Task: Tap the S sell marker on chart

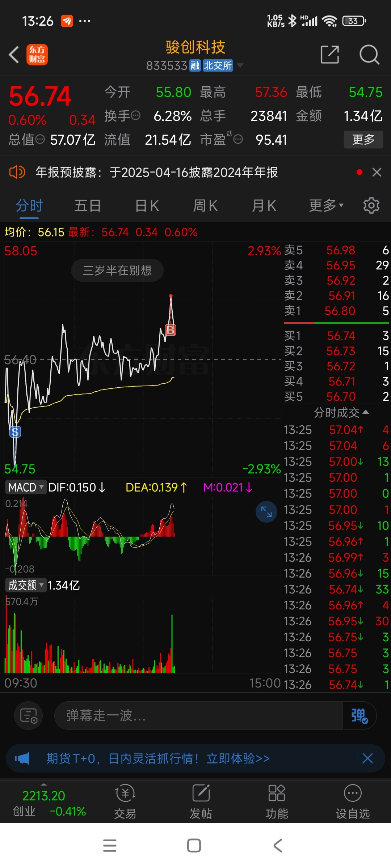Action: click(15, 432)
